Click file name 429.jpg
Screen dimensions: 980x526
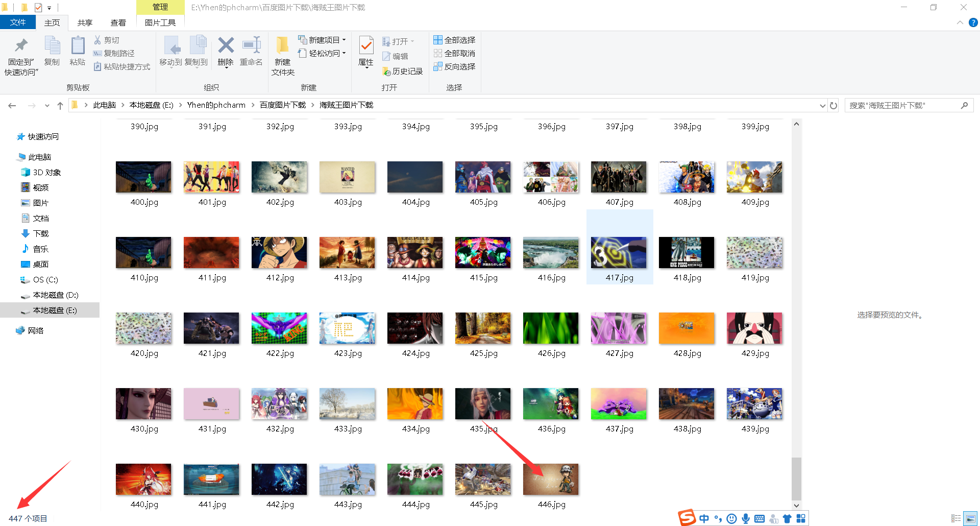(755, 353)
